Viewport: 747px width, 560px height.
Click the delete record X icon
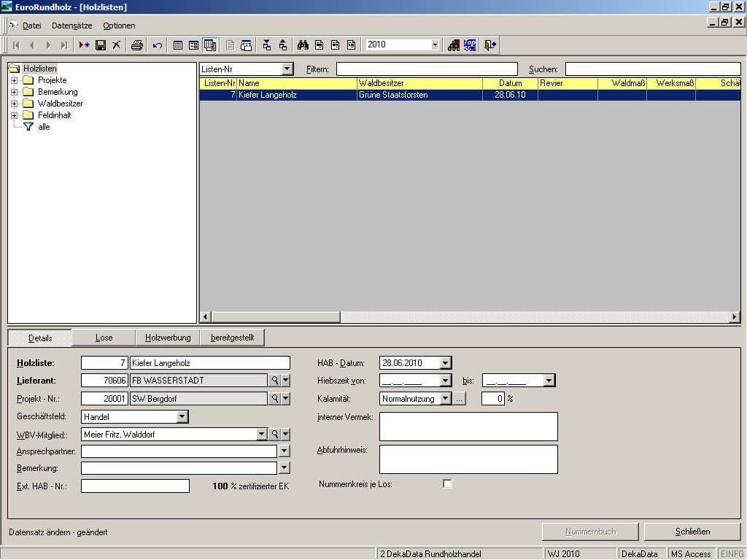point(116,45)
